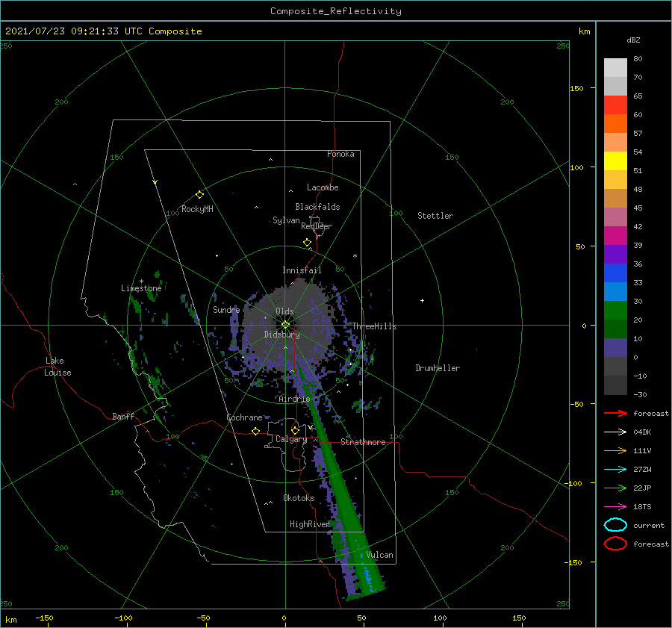Pick the magenta 39–42 dBZ swatch
This screenshot has height=628, width=672.
[615, 236]
